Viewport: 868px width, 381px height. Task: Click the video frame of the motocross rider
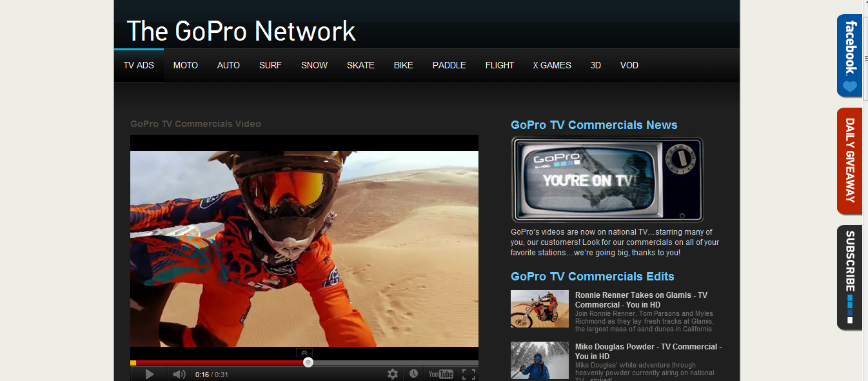click(304, 249)
